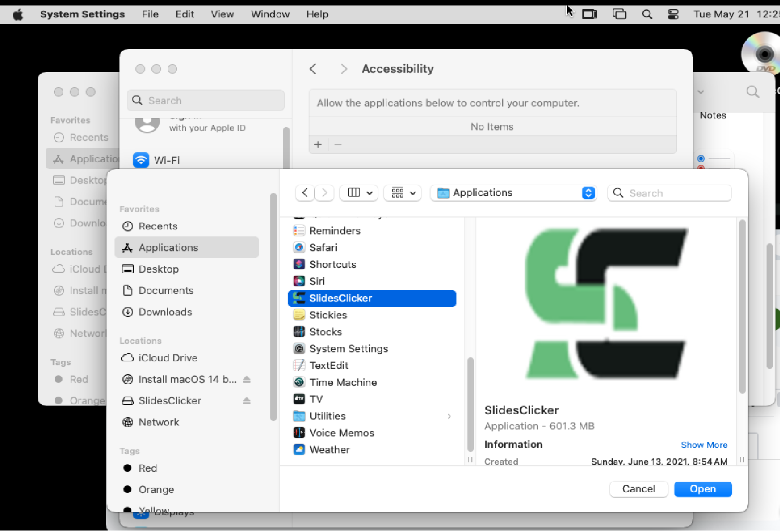Click the file list column scrollbar

point(470,404)
